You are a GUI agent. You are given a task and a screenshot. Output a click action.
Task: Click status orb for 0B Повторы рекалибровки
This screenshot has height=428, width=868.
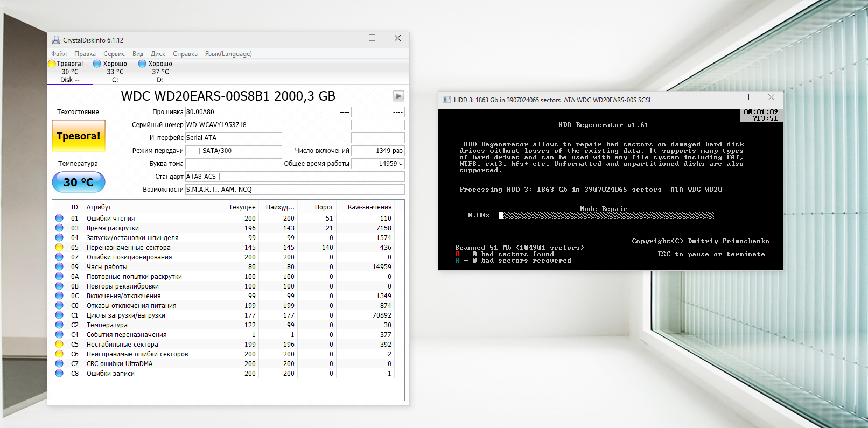[59, 286]
